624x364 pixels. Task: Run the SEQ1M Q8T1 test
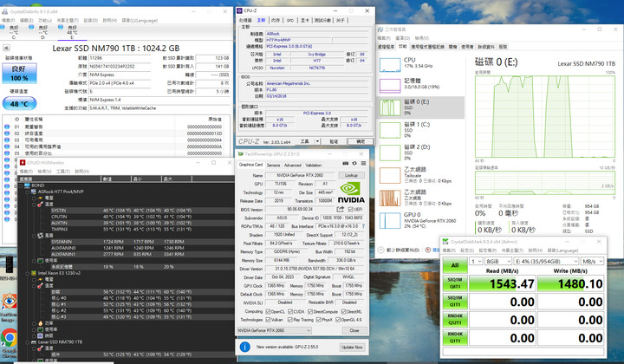pos(455,283)
